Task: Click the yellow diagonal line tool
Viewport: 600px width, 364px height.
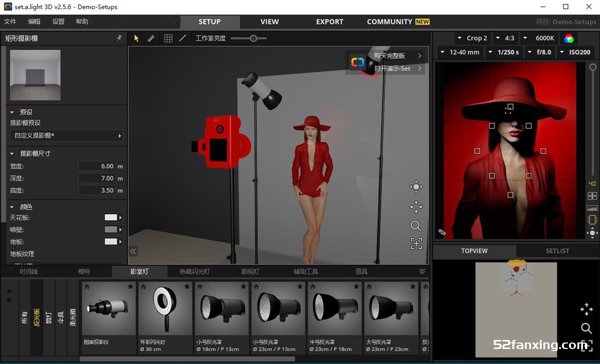Action: (x=182, y=38)
